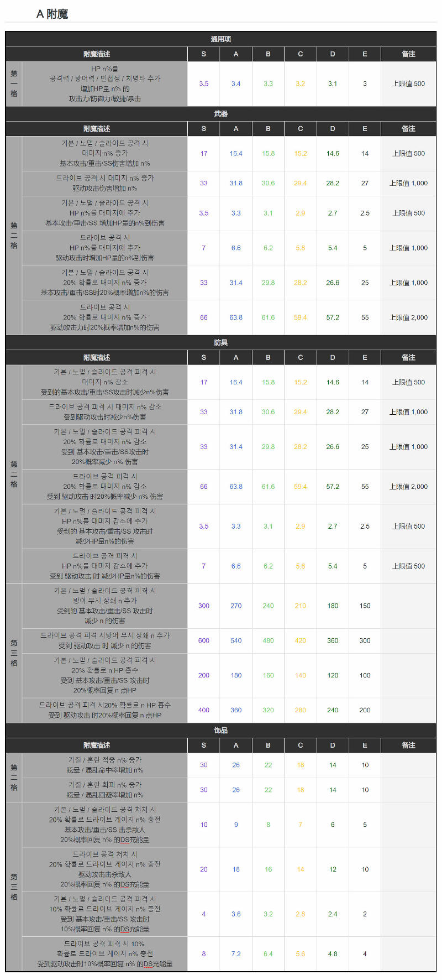Click the "A 附魔" page heading

[x=52, y=14]
